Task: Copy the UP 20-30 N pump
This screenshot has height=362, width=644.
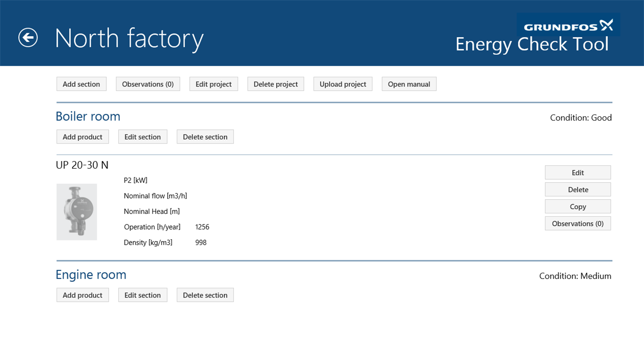Action: 578,206
